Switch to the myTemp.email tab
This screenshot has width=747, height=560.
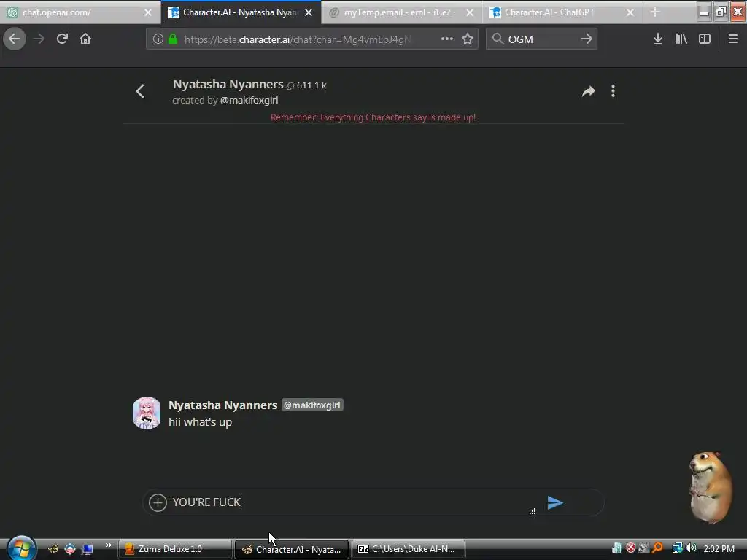[x=400, y=12]
